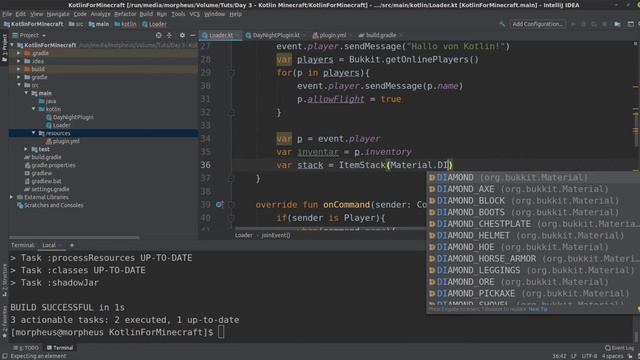Click the tool windows toggle icon in status bar corner

point(5,356)
